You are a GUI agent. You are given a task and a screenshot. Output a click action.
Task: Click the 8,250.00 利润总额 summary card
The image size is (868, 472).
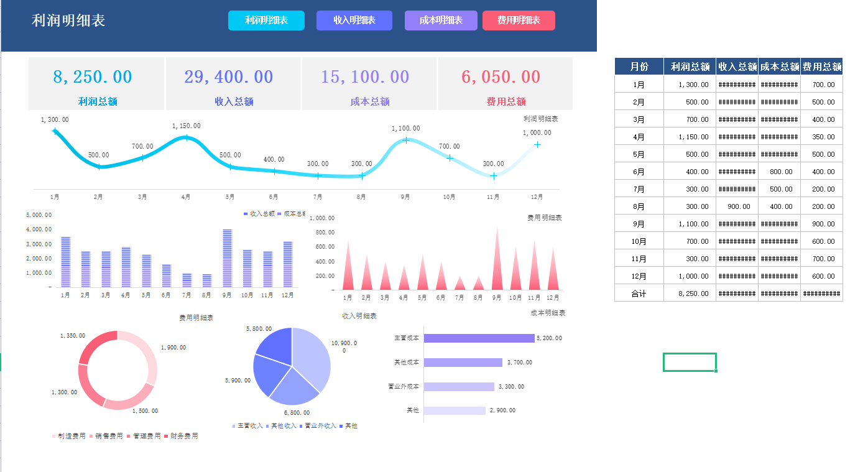pyautogui.click(x=96, y=84)
